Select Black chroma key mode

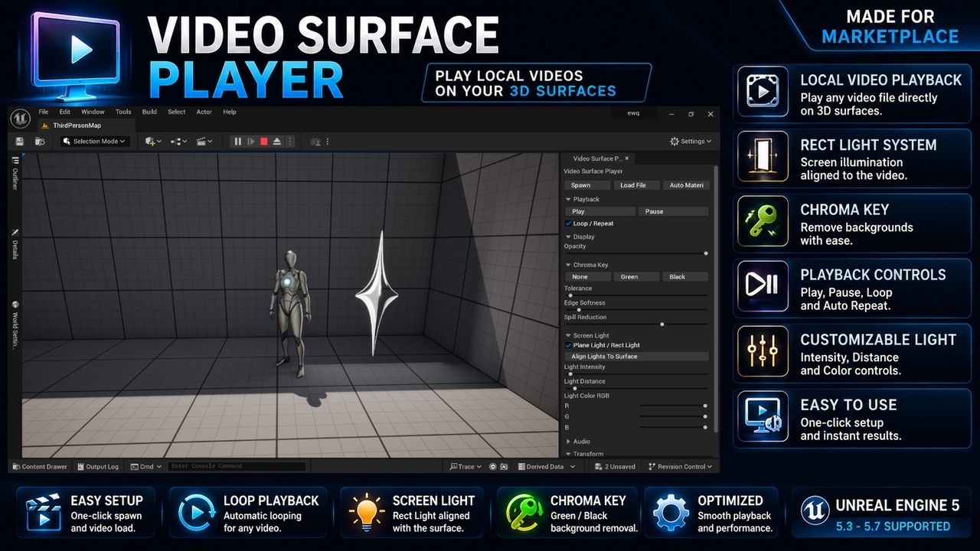[686, 277]
